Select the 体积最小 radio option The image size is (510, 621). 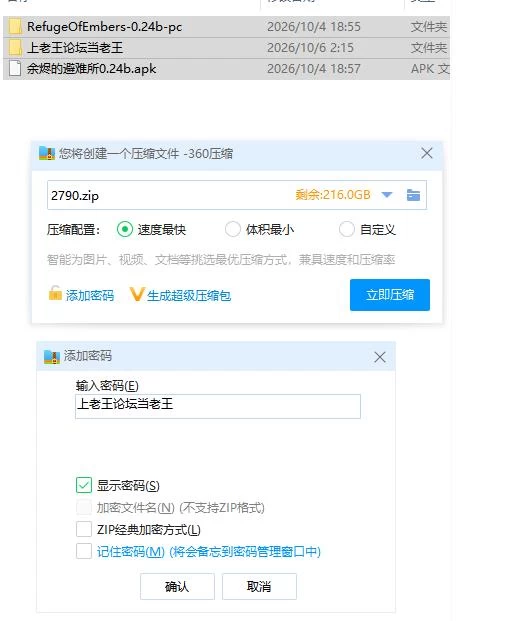click(232, 229)
